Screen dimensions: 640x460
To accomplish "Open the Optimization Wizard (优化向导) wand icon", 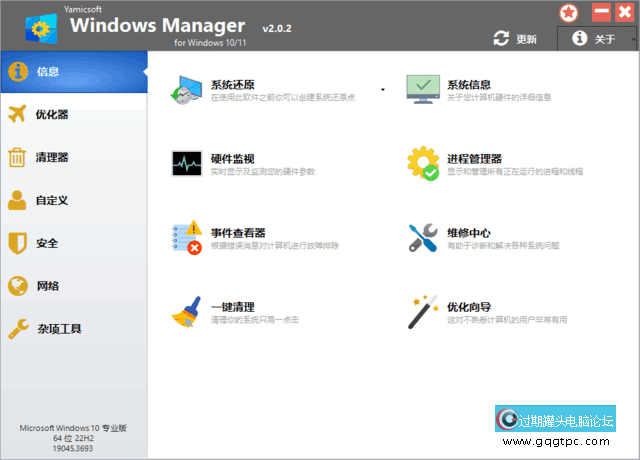I will pyautogui.click(x=423, y=312).
